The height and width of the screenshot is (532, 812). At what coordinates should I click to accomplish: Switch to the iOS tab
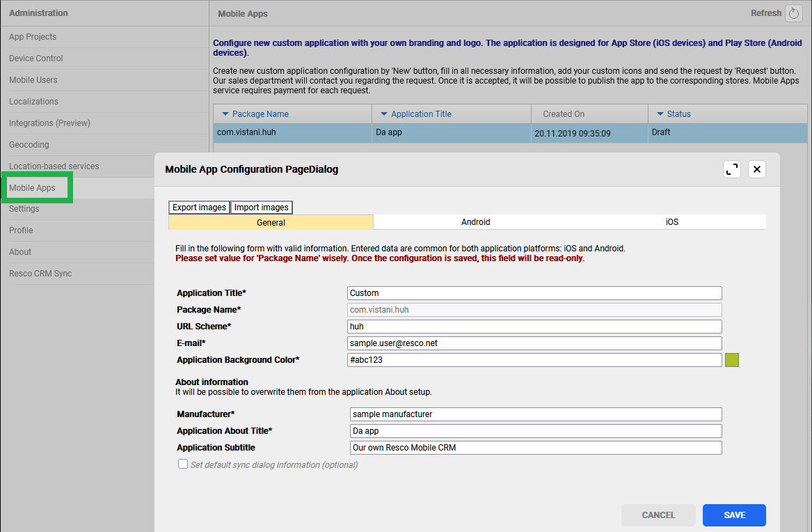coord(671,222)
